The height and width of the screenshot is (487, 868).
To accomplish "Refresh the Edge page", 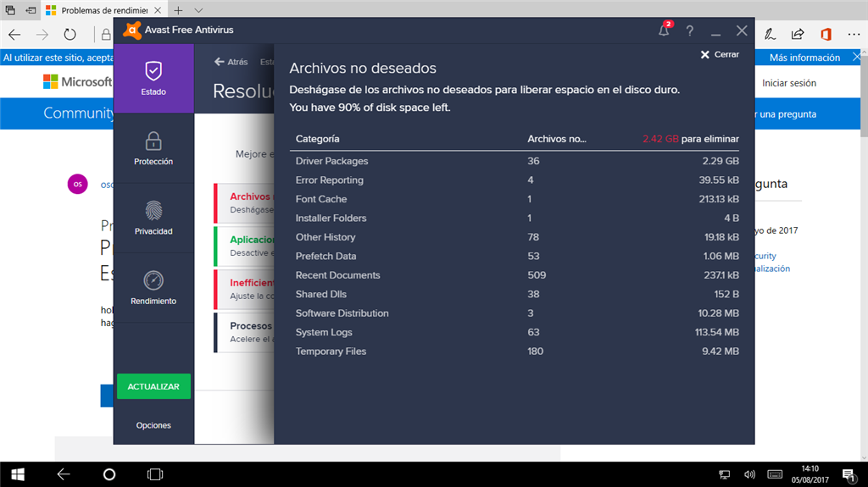I will tap(70, 35).
